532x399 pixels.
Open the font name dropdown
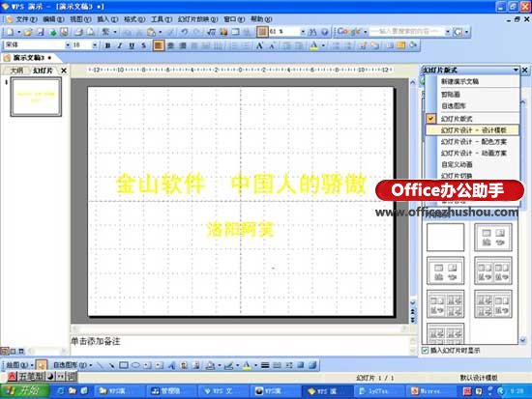(x=68, y=45)
